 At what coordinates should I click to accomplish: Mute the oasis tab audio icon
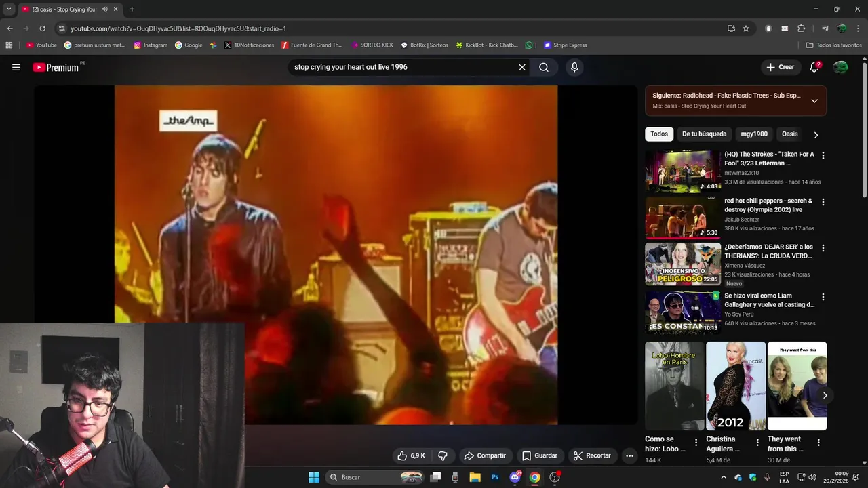click(104, 9)
